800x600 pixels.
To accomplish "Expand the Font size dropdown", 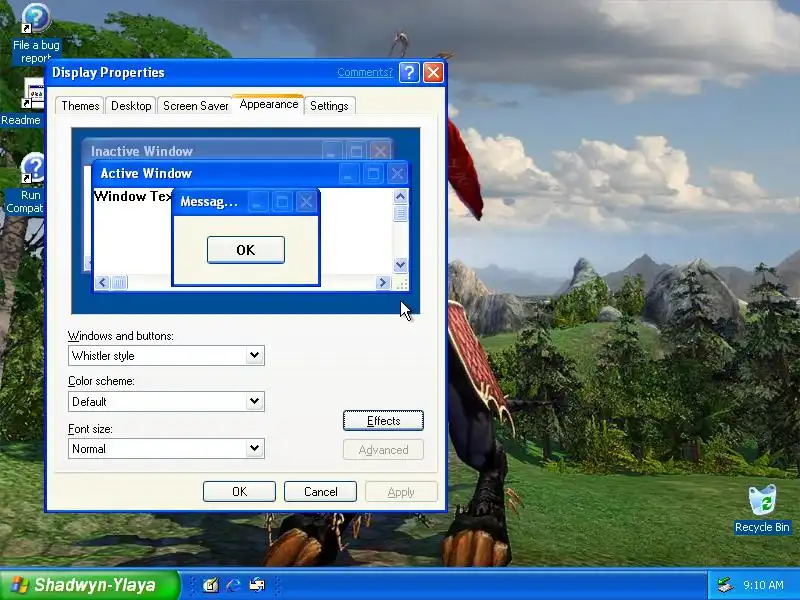I will [254, 448].
